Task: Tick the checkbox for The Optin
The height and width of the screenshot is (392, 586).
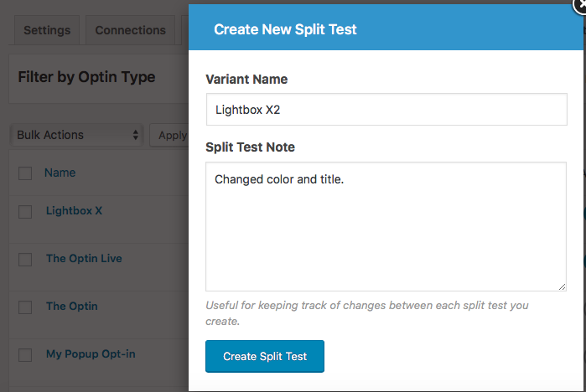Action: [x=25, y=307]
